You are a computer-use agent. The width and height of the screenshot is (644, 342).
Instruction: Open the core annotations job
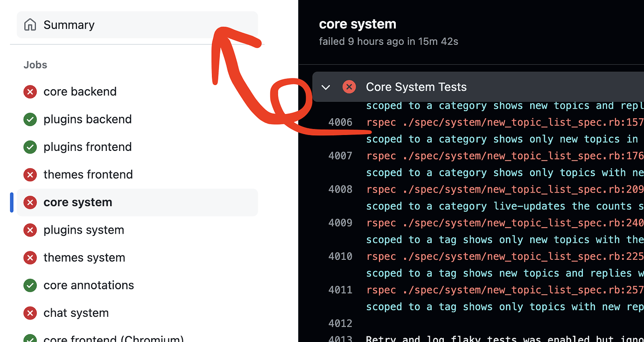pyautogui.click(x=137, y=285)
